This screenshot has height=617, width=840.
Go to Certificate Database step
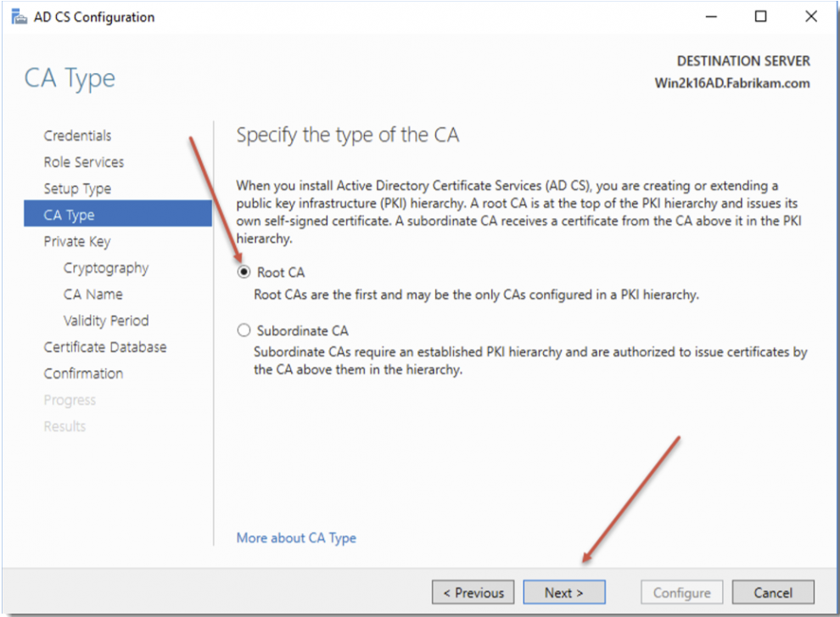[x=105, y=347]
